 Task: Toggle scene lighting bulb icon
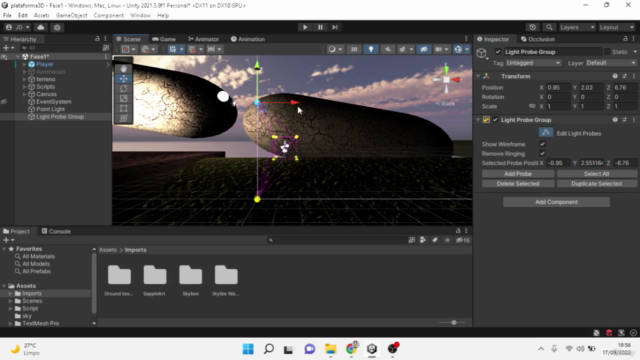(371, 49)
